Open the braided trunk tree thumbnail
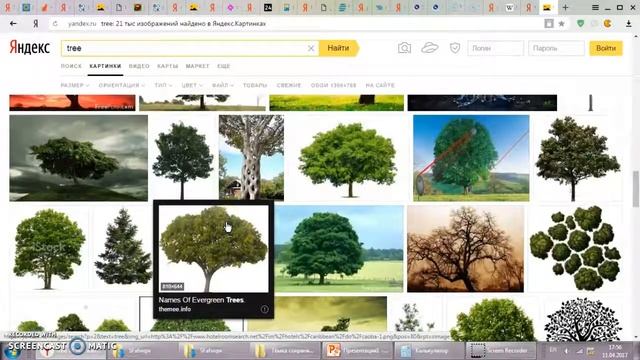Image resolution: width=640 pixels, height=360 pixels. pos(251,158)
